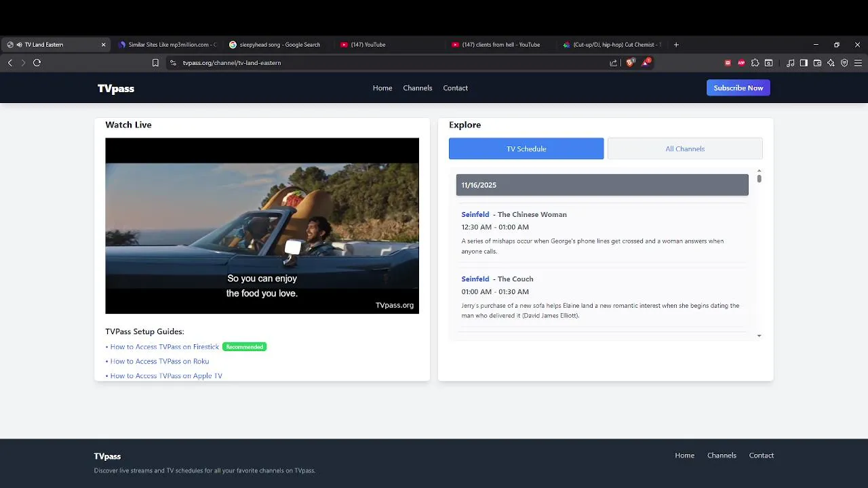Open Contact in the top navigation
Viewport: 868px width, 488px height.
pos(456,88)
